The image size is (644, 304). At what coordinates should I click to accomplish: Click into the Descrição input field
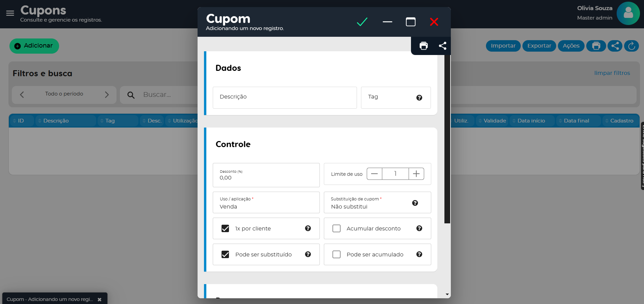[284, 98]
